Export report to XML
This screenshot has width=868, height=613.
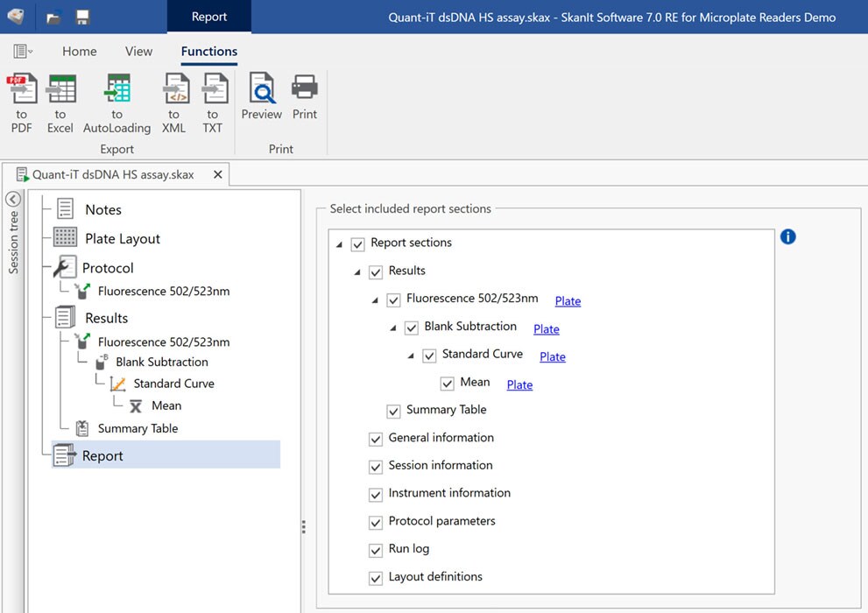pyautogui.click(x=174, y=102)
